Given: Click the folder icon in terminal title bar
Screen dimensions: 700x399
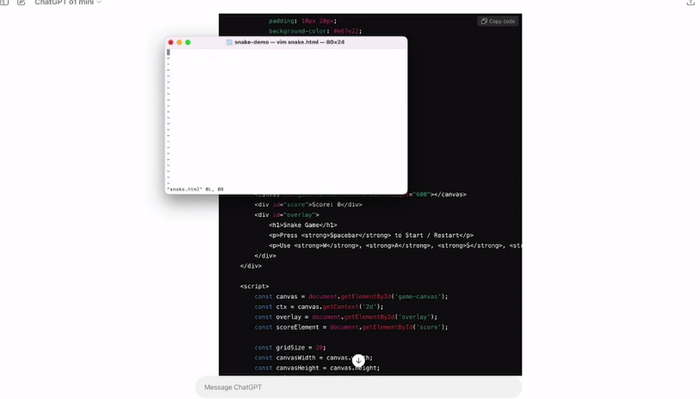Looking at the screenshot, I should 229,42.
